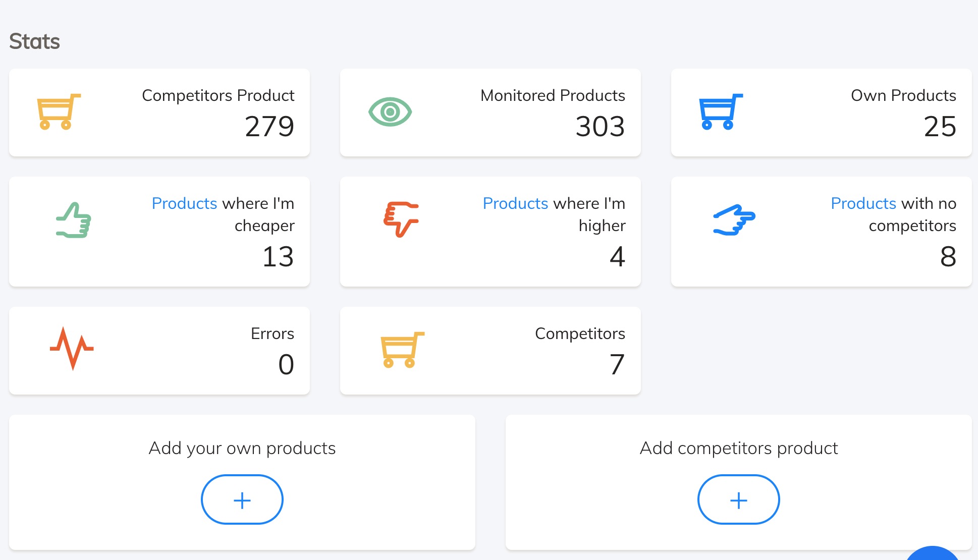Viewport: 978px width, 560px height.
Task: Click the green thumbs-up cheaper icon
Action: pos(74,220)
